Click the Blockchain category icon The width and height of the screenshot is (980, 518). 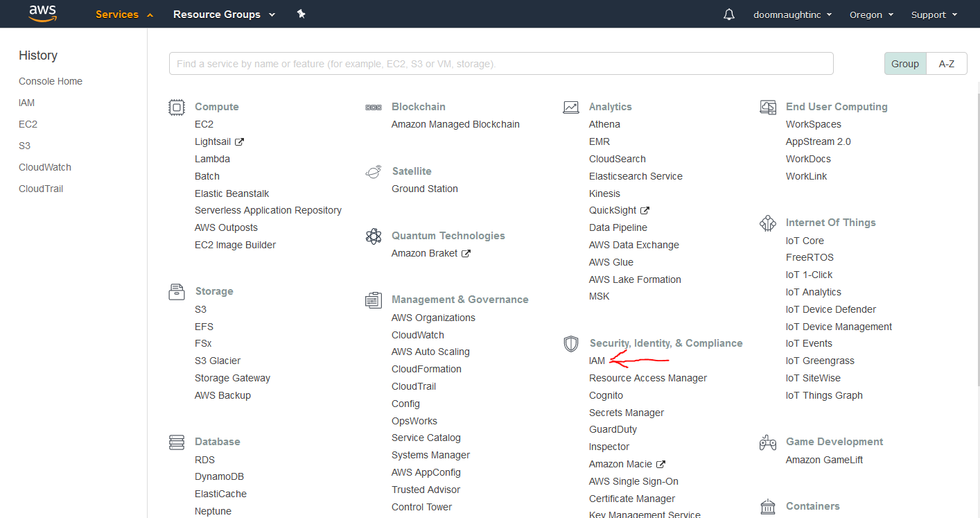[x=374, y=107]
